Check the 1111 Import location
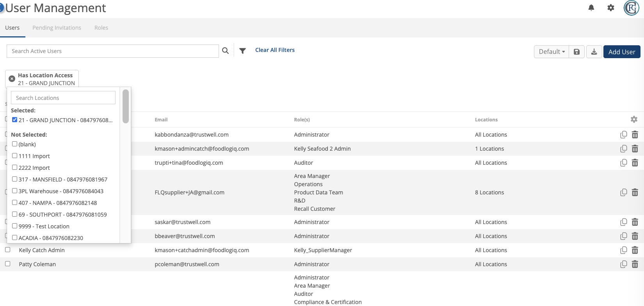This screenshot has width=644, height=306. (x=14, y=156)
